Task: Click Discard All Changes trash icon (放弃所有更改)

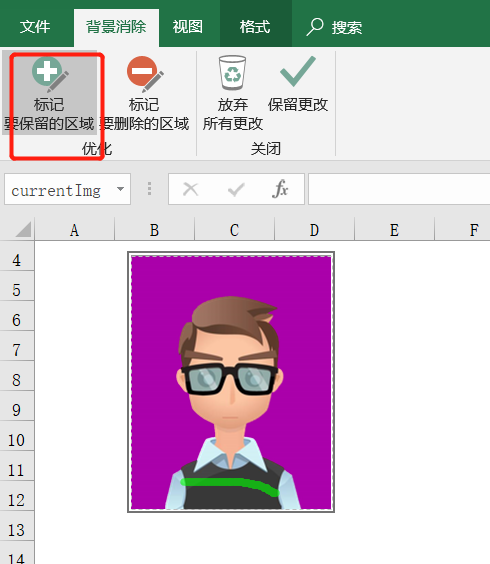Action: pyautogui.click(x=233, y=93)
